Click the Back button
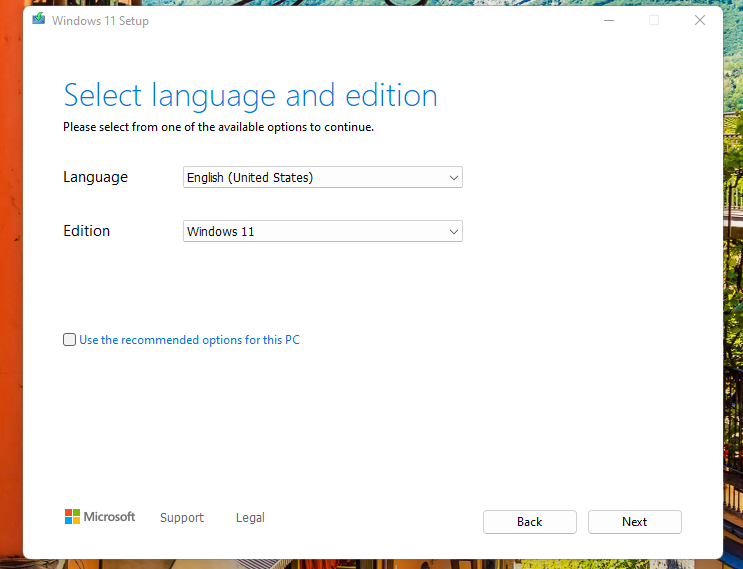 point(529,522)
